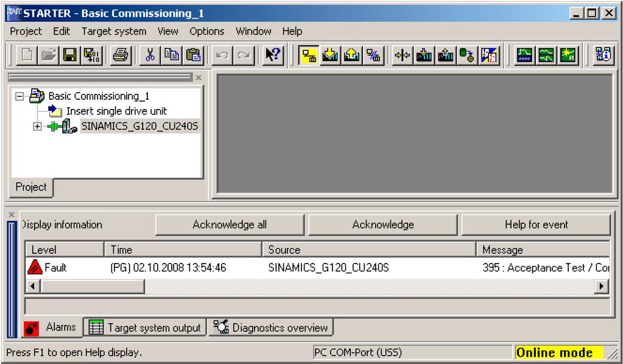Click the undo arrow icon
623x364 pixels.
tap(222, 55)
